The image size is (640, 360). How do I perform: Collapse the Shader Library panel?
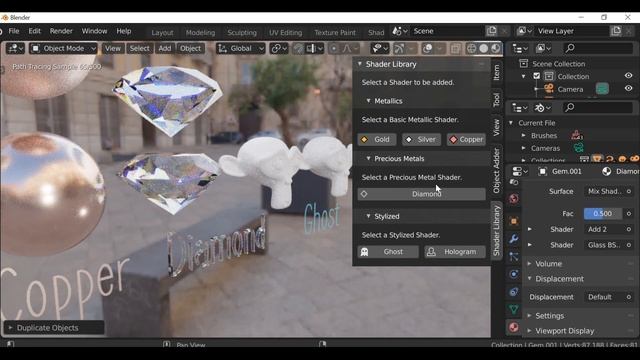[360, 64]
